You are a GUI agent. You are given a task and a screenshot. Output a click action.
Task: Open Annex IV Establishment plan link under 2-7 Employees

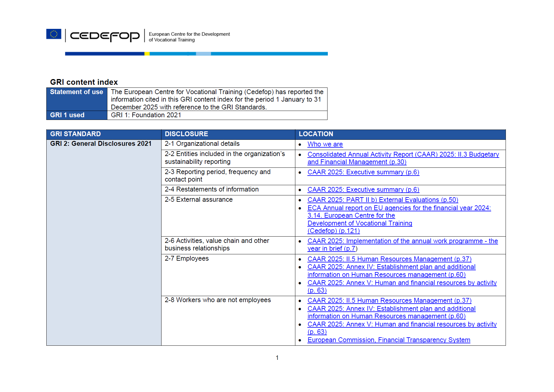point(391,271)
